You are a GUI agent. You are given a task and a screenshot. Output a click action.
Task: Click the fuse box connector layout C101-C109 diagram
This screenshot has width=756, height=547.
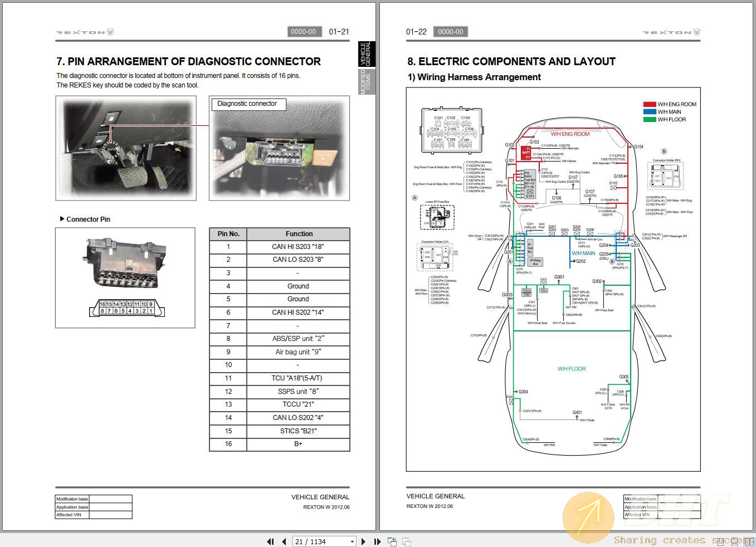[453, 131]
